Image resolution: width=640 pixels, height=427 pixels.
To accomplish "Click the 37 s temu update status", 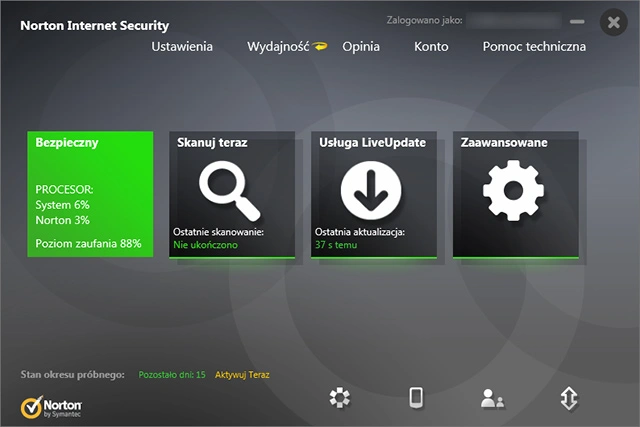I will [x=336, y=245].
